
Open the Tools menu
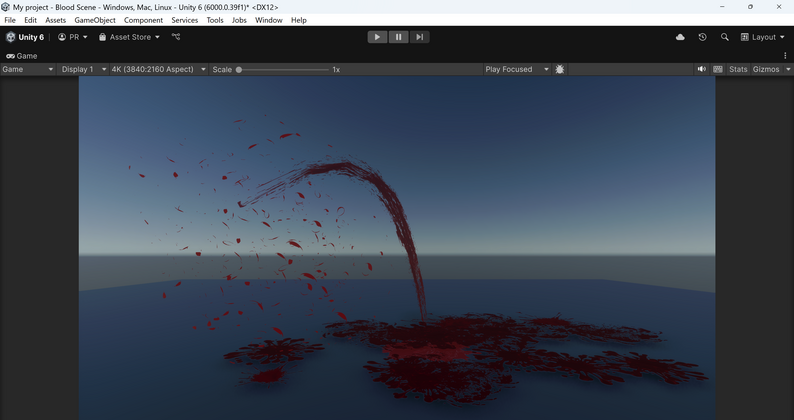215,20
